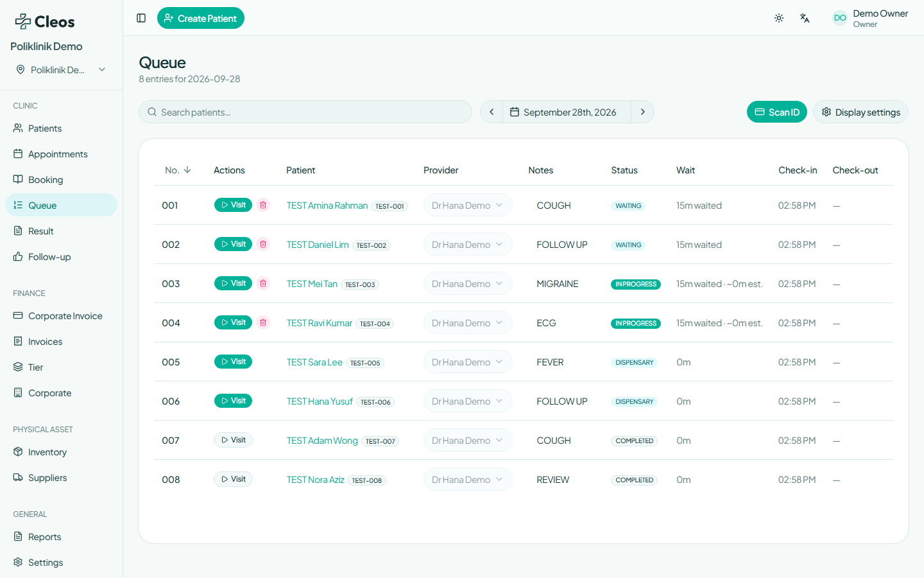
Task: Click the DO user avatar
Action: tap(840, 18)
